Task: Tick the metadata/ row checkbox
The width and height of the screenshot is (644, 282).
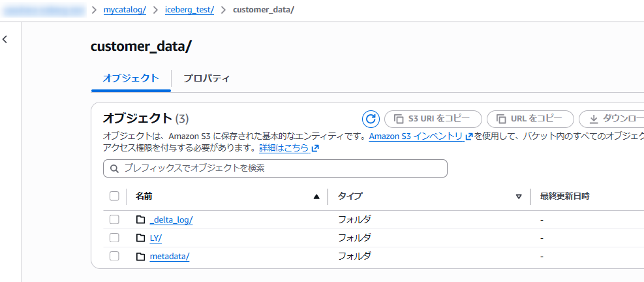Action: pos(114,256)
